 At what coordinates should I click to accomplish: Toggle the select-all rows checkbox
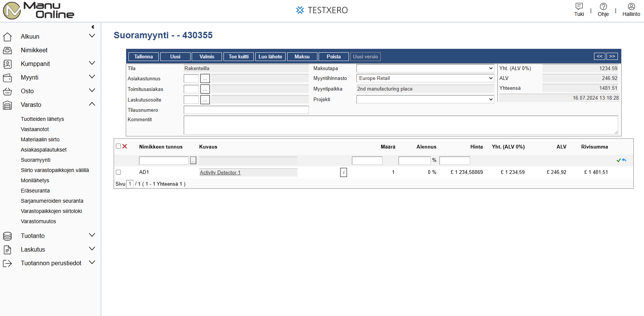coord(118,146)
